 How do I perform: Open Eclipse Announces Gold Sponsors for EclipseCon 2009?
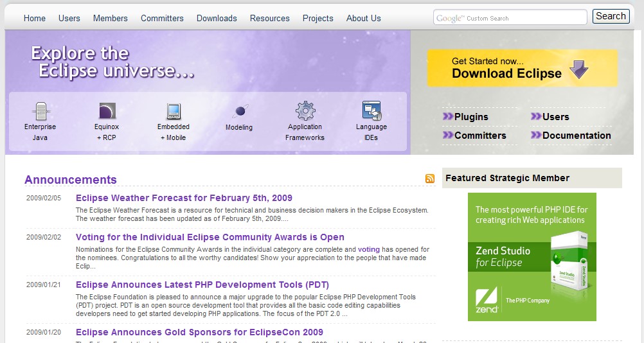click(199, 332)
